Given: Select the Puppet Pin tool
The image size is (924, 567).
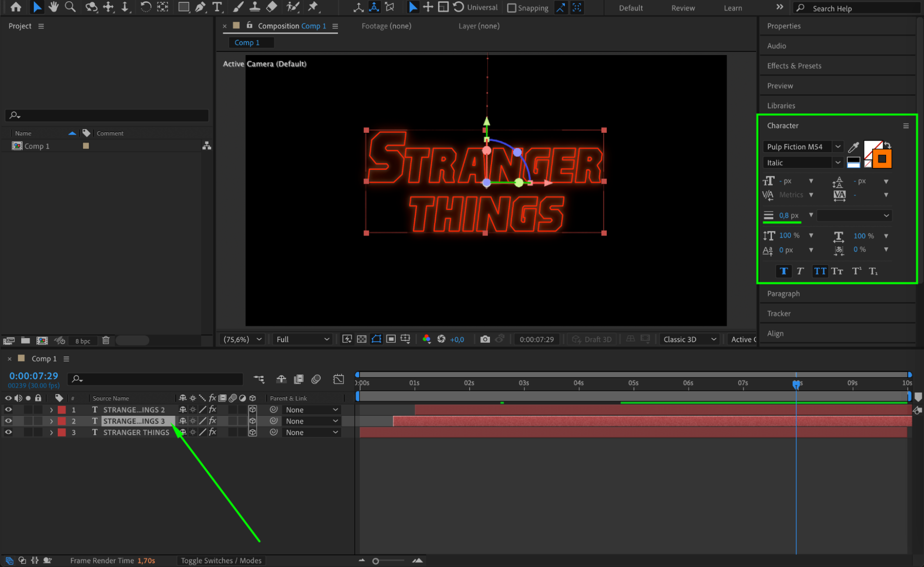Looking at the screenshot, I should [313, 7].
